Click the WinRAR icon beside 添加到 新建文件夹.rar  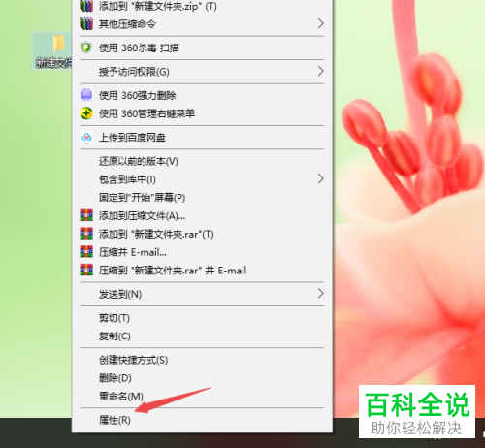[x=86, y=234]
